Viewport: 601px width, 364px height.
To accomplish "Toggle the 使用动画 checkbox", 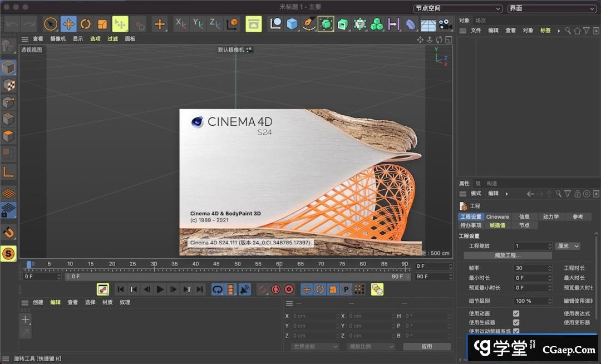I will [x=516, y=313].
